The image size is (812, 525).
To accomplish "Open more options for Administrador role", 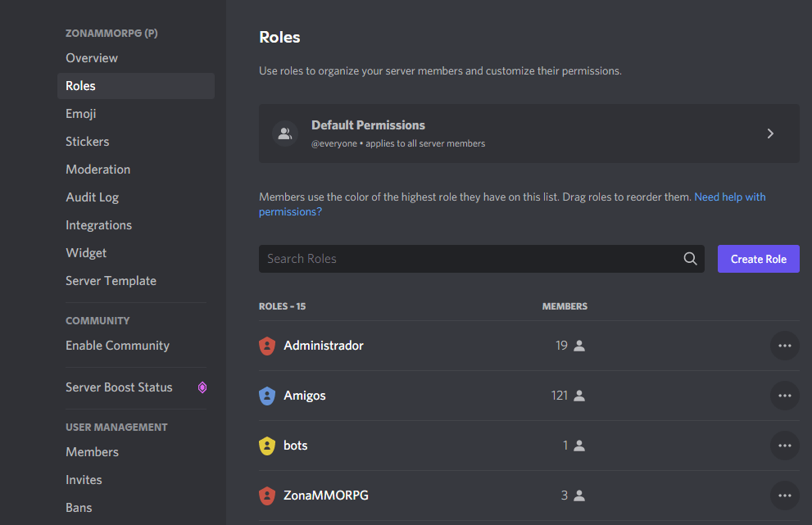I will tap(784, 346).
